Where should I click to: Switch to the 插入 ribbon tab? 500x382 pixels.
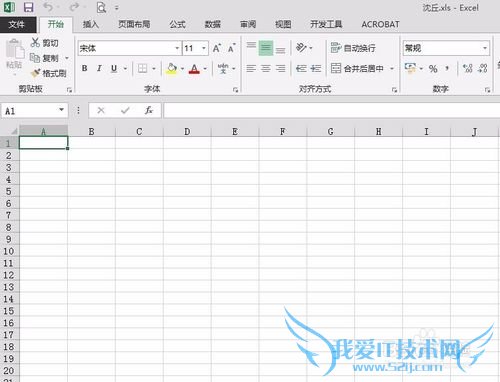point(91,24)
